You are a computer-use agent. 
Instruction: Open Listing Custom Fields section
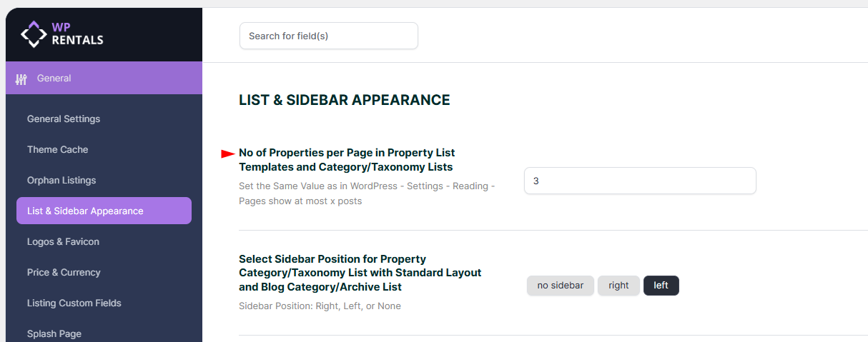(x=74, y=303)
